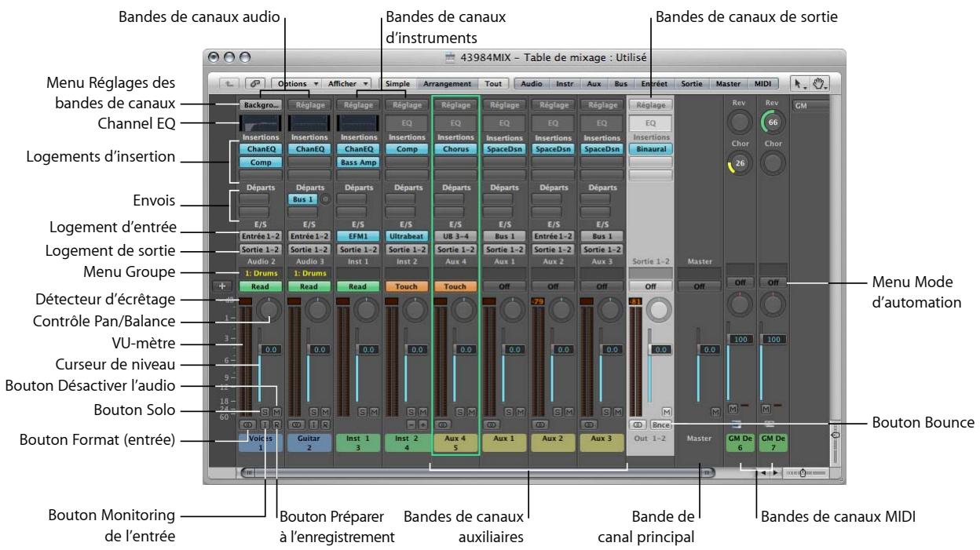Open the EFM1 input slot on Inst 1
Viewport: 980px width, 550px height.
(358, 235)
